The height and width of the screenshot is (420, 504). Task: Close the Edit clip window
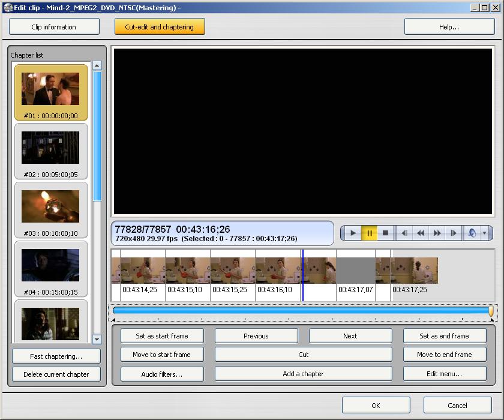tap(496, 7)
